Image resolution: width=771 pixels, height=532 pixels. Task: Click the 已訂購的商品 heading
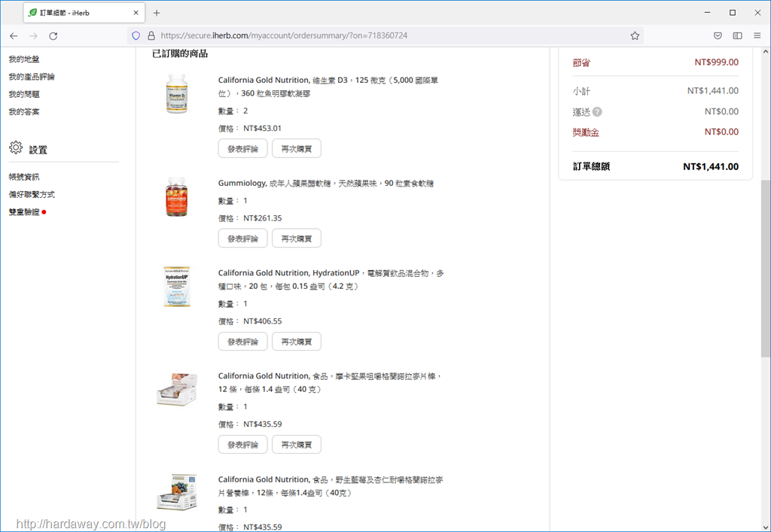coord(180,53)
